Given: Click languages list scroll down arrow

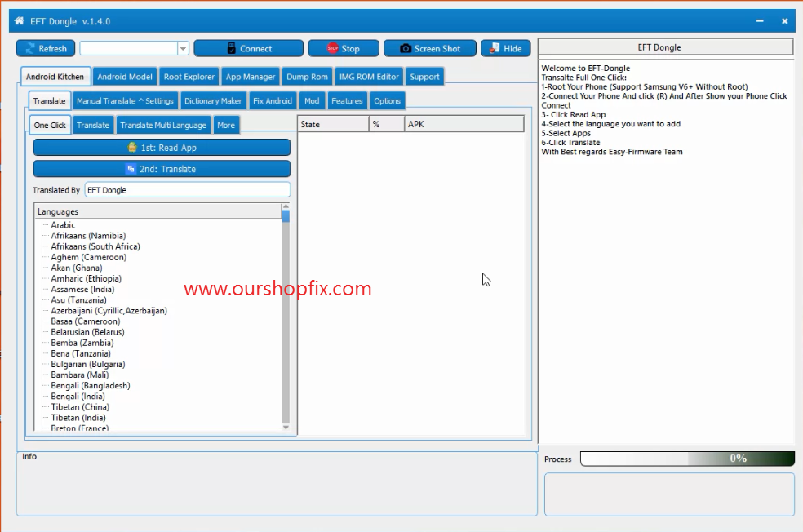Looking at the screenshot, I should click(286, 427).
